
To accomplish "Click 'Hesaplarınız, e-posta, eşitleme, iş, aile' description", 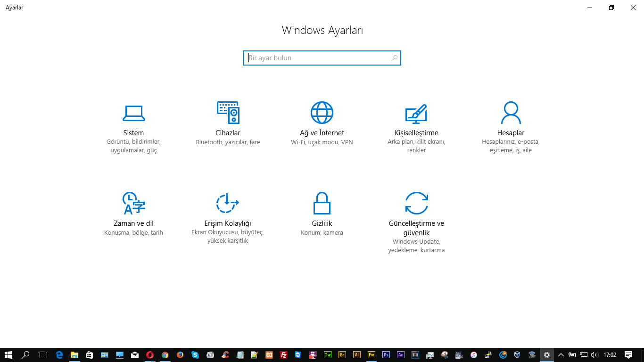I will click(511, 146).
